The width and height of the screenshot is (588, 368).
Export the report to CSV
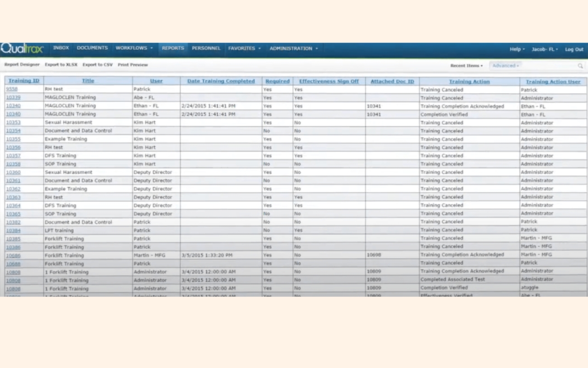click(97, 65)
